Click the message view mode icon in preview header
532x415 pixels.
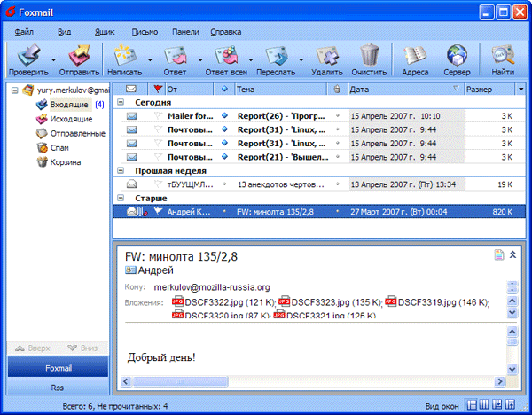click(x=498, y=254)
